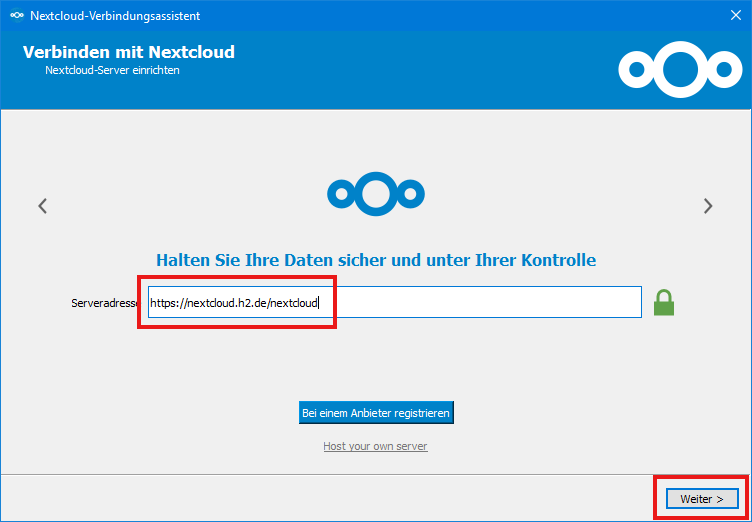This screenshot has width=752, height=522.
Task: Click the small Nextcloud title bar icon
Action: coord(16,15)
